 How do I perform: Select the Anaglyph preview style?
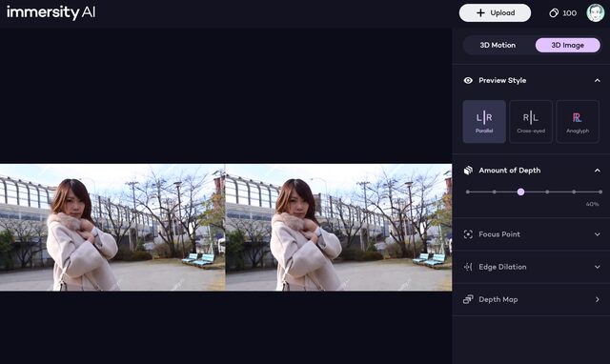578,122
